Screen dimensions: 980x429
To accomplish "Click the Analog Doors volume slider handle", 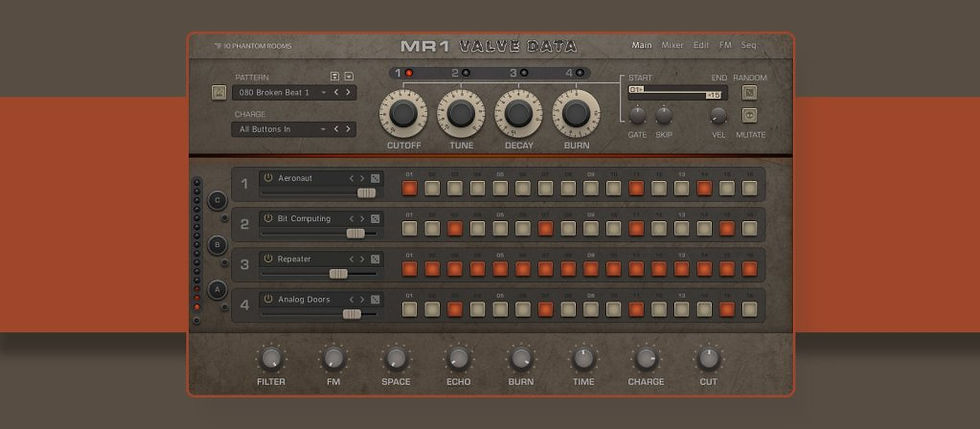I will (352, 314).
